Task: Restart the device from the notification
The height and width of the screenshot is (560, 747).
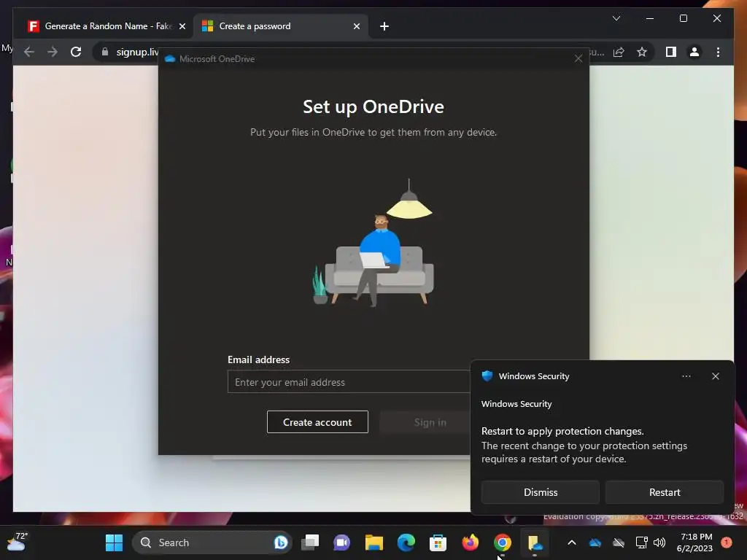Action: (664, 492)
